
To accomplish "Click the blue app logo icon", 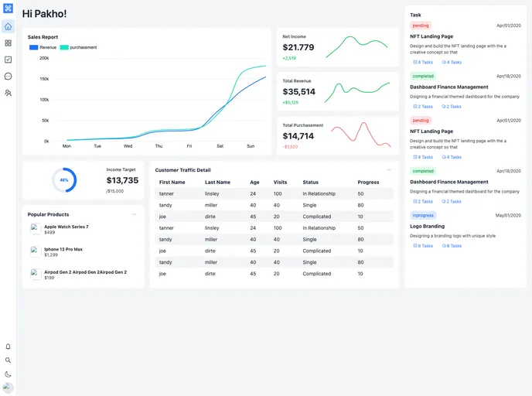I will pos(8,9).
